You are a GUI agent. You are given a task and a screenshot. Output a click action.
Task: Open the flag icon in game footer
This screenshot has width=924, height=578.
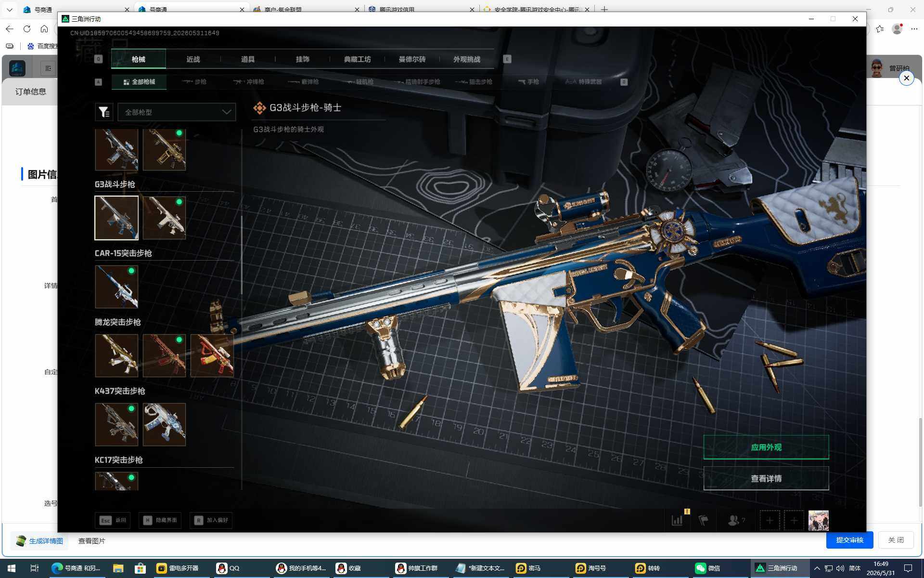click(703, 520)
